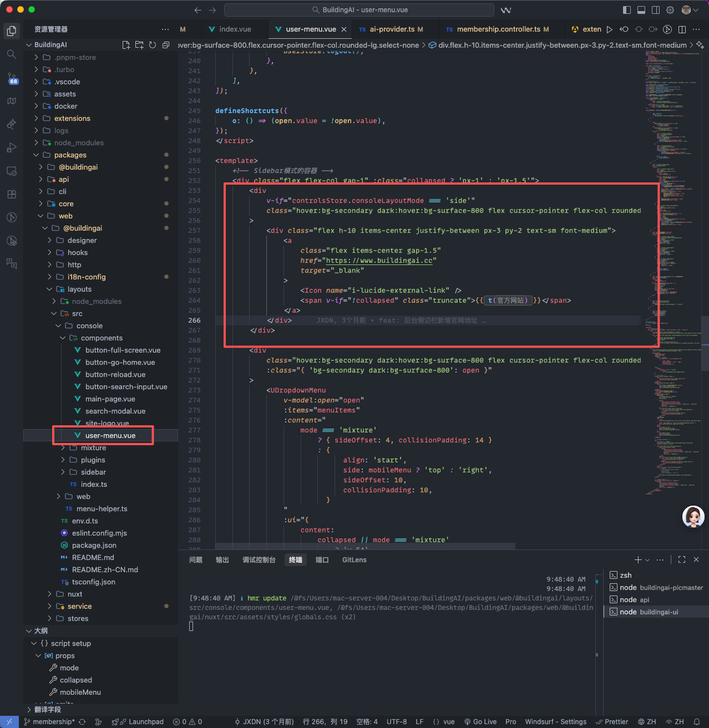Expand the sidebar folder in tree

[x=93, y=472]
